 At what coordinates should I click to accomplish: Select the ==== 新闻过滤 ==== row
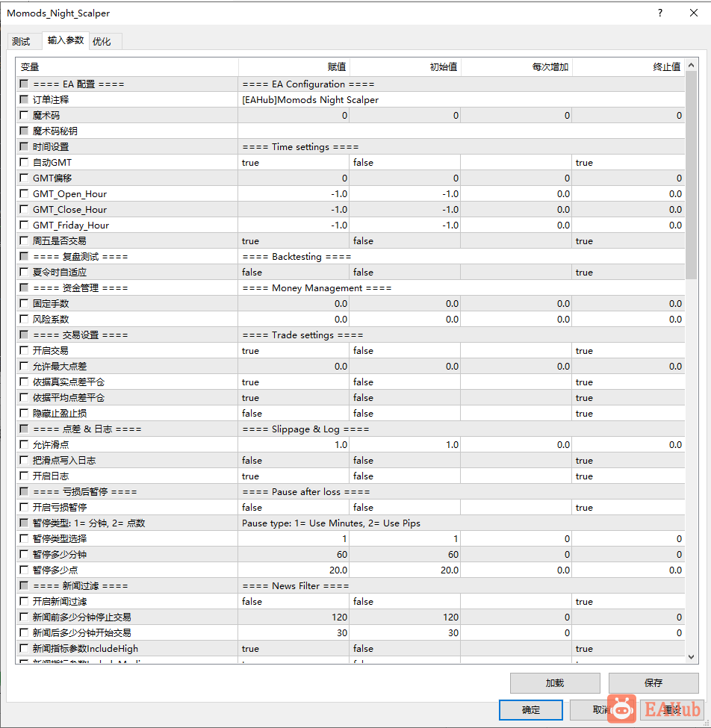[x=350, y=586]
